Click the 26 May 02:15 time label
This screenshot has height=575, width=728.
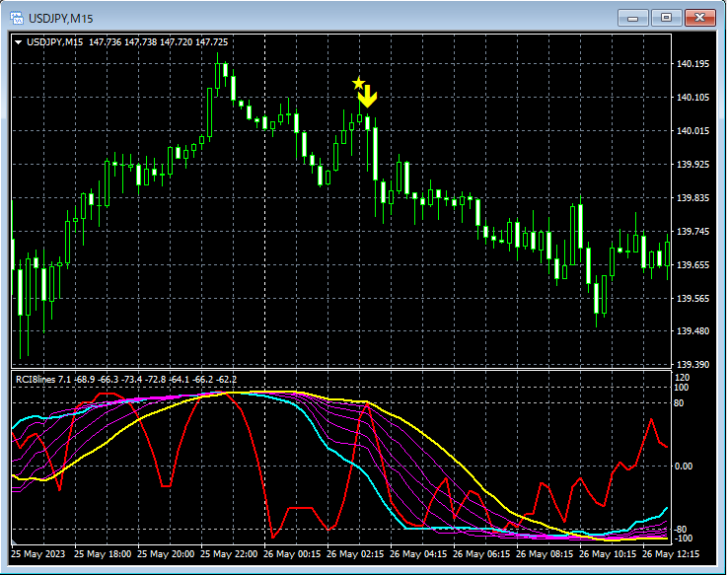click(x=355, y=554)
